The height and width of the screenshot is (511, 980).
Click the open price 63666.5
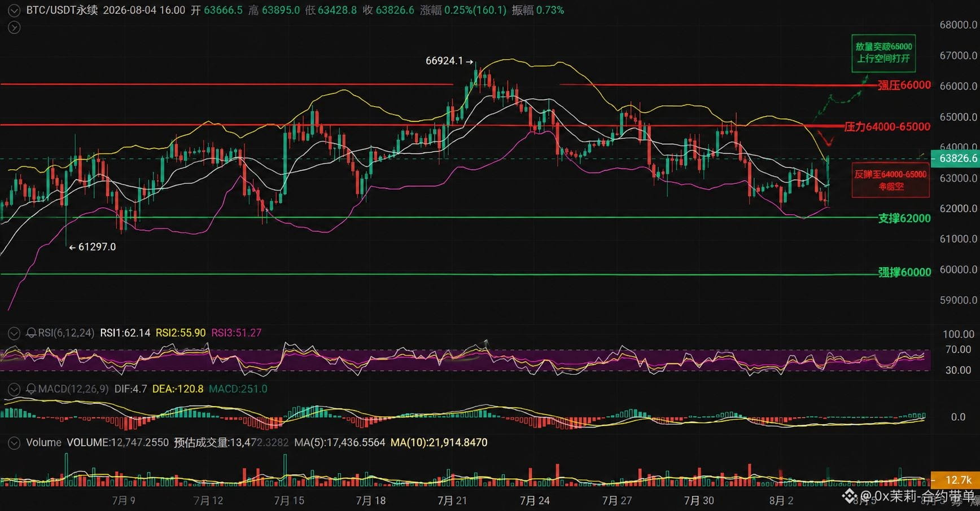[x=223, y=10]
